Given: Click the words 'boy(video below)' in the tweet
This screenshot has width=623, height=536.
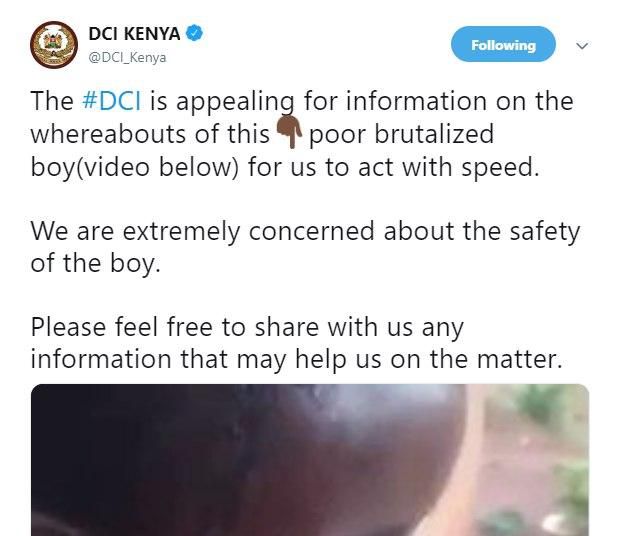Looking at the screenshot, I should (135, 167).
